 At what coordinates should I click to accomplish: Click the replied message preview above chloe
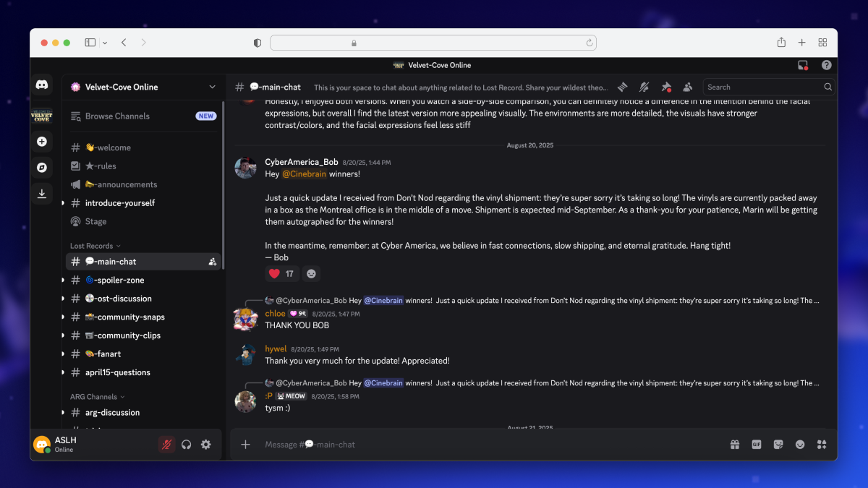[x=542, y=301]
